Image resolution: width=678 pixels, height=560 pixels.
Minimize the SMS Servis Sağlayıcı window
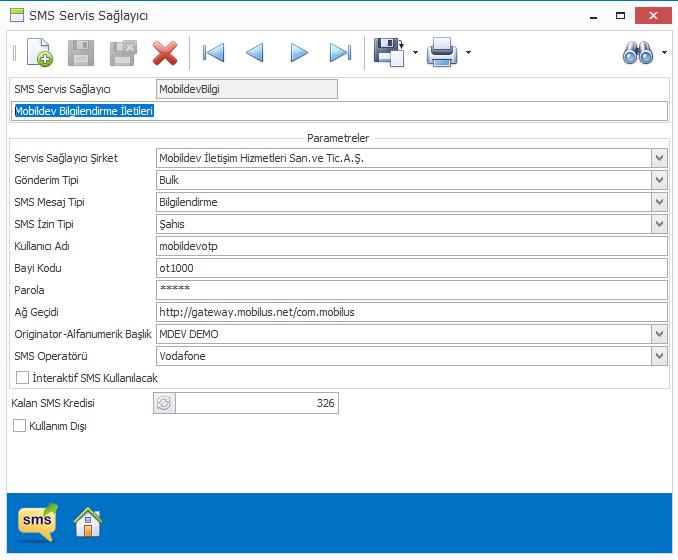tap(594, 16)
